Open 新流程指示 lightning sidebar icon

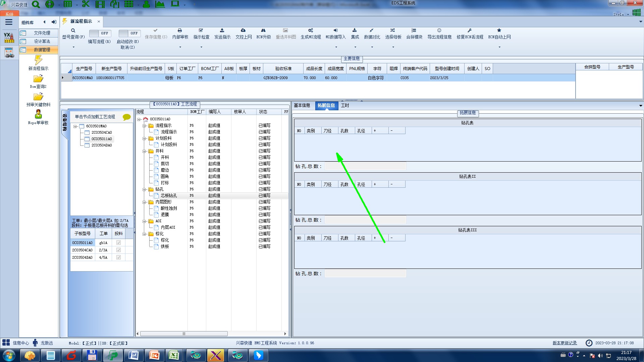tap(38, 60)
